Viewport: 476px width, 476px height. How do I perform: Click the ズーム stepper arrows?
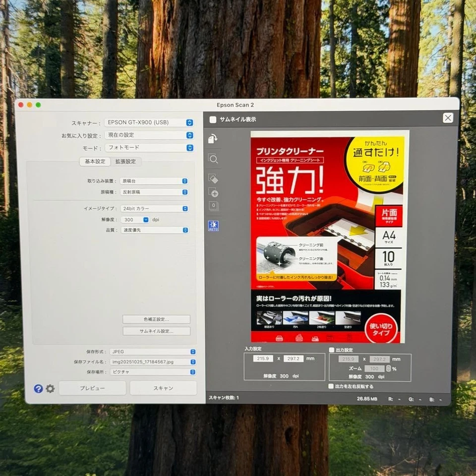(x=388, y=368)
